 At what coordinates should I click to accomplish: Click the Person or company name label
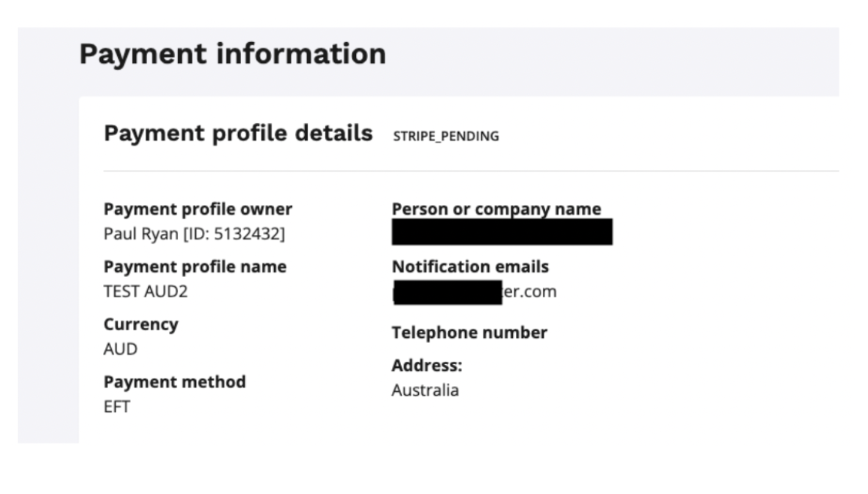[496, 209]
